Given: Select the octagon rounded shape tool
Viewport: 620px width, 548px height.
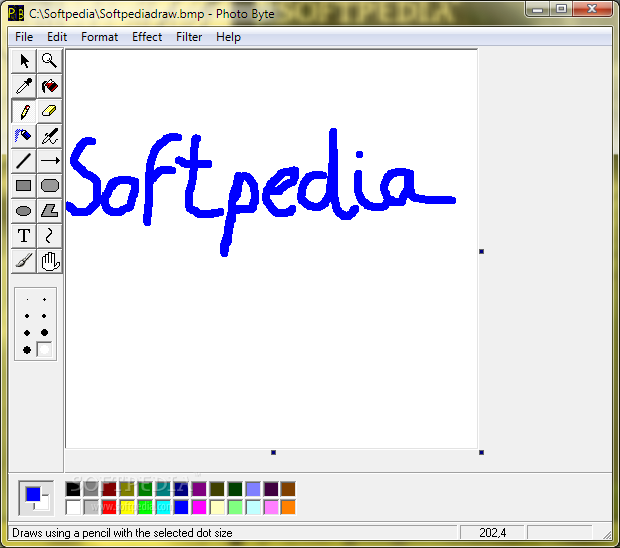Looking at the screenshot, I should (x=49, y=186).
